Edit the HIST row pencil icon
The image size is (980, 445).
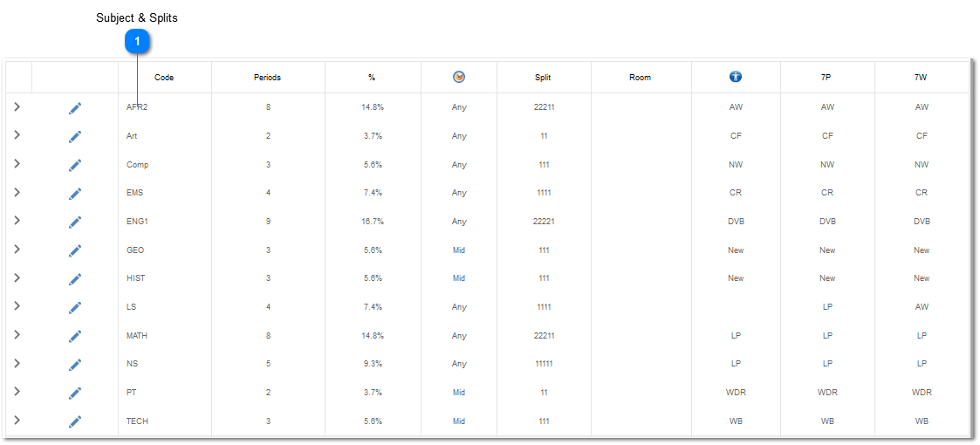tap(75, 279)
